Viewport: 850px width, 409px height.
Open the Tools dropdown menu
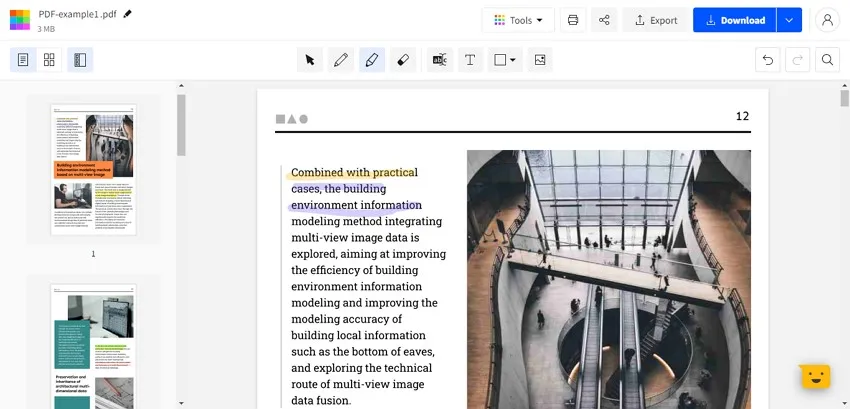(x=518, y=20)
